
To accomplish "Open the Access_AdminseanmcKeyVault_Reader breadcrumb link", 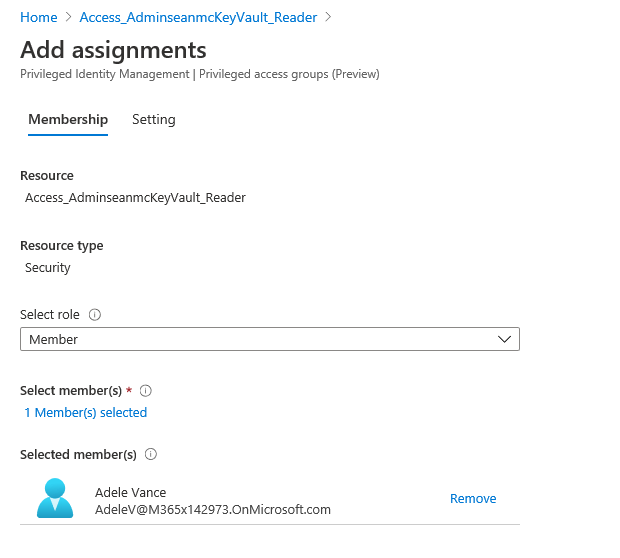I will (198, 17).
